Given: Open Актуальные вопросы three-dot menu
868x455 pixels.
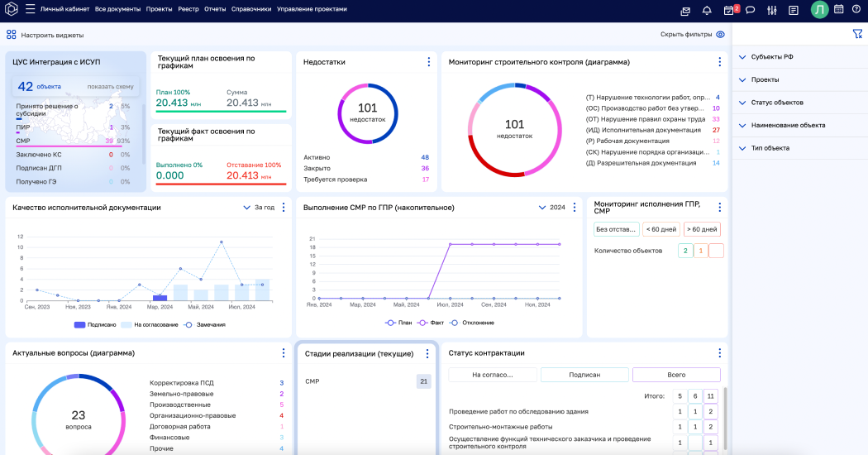Looking at the screenshot, I should 284,353.
